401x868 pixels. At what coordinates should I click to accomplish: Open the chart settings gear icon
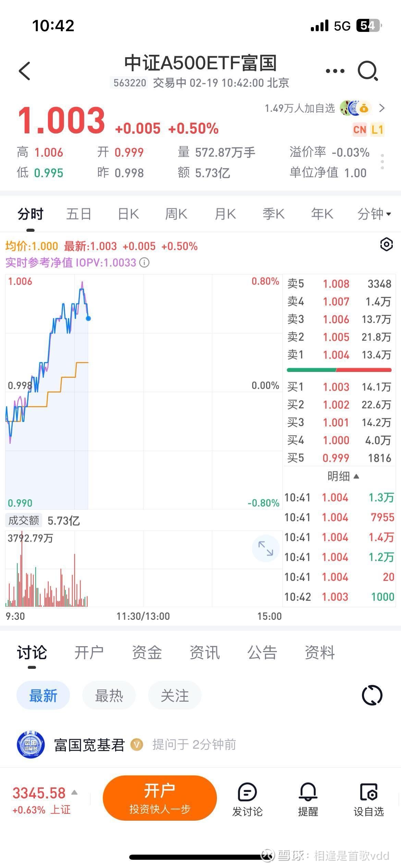386,244
